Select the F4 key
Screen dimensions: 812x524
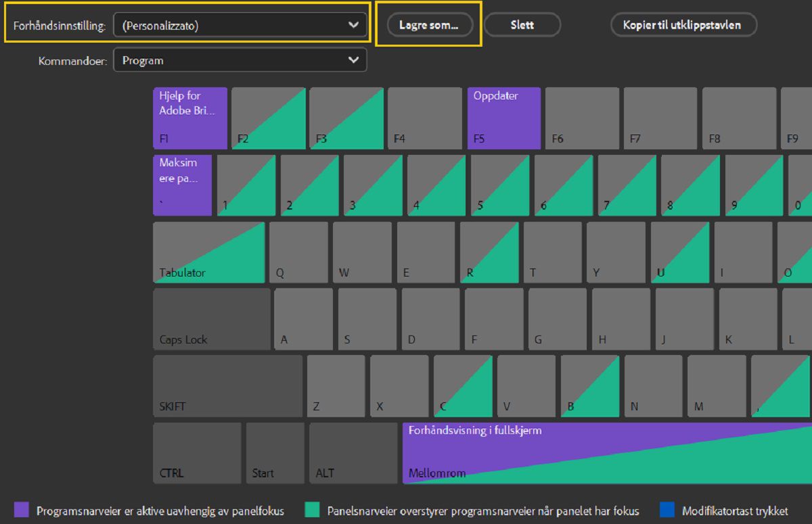coord(426,118)
